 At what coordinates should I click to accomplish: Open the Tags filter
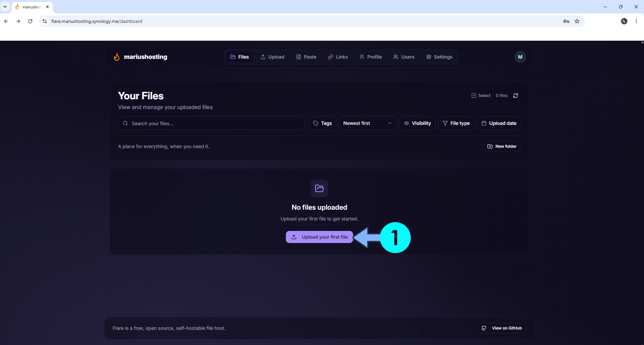click(323, 123)
